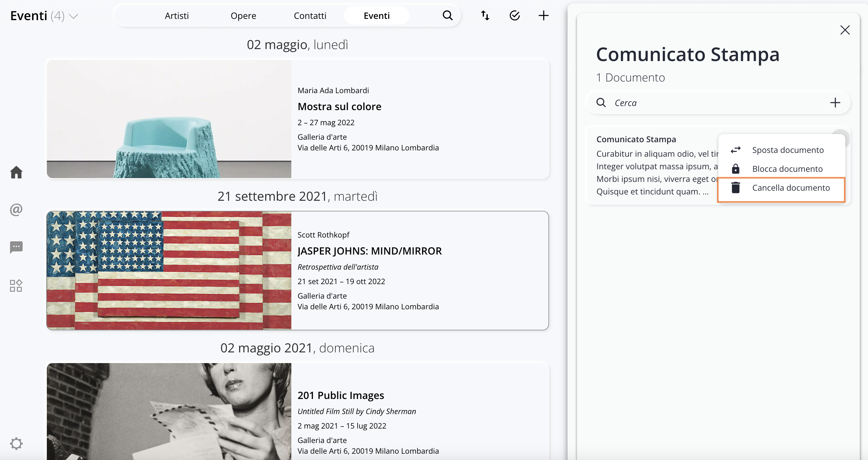Open the apps grid sidebar icon

[x=16, y=286]
